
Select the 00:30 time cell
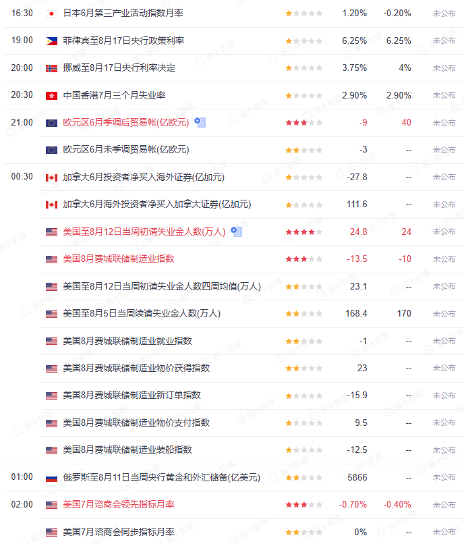coord(22,177)
